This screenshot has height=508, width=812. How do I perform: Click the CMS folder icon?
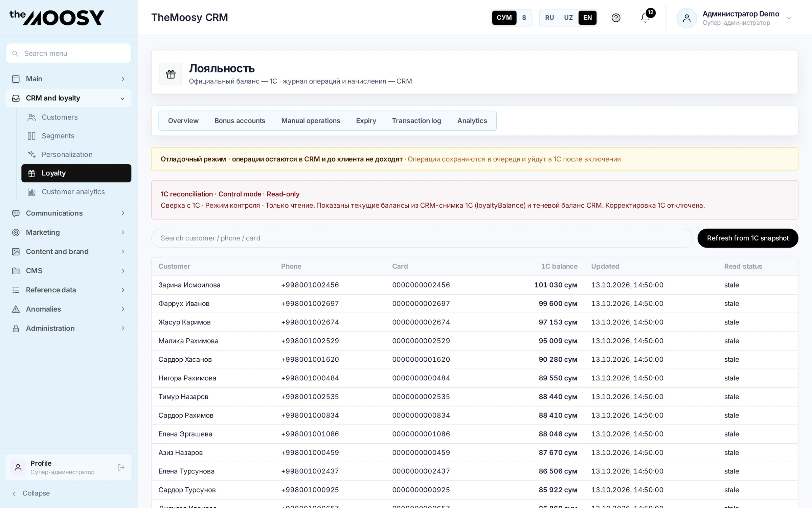pos(16,271)
